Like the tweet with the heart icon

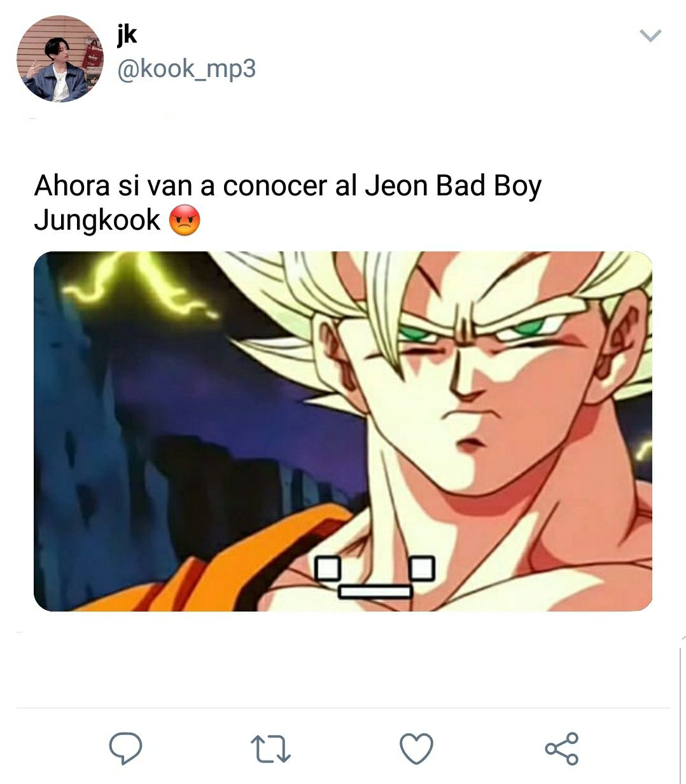416,748
